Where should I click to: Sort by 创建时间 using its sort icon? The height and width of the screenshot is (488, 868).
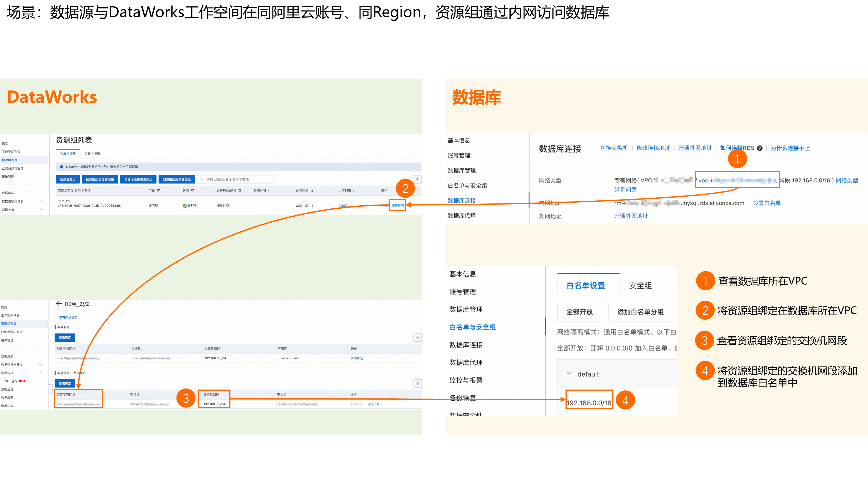(x=312, y=191)
